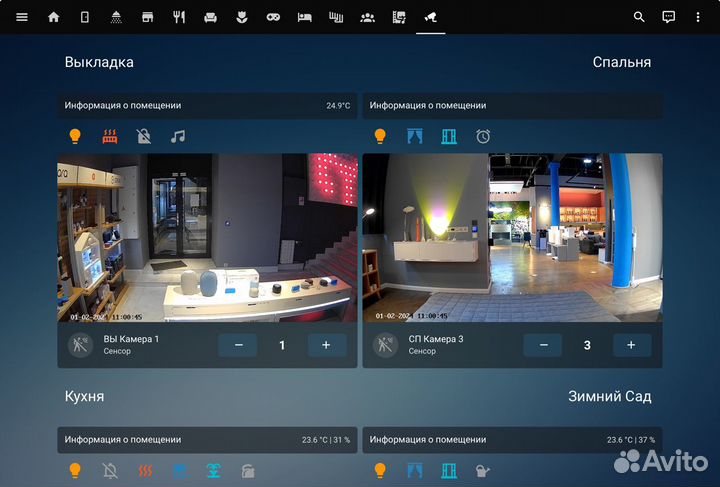Toggle the Выкладка radiator heater icon

109,136
